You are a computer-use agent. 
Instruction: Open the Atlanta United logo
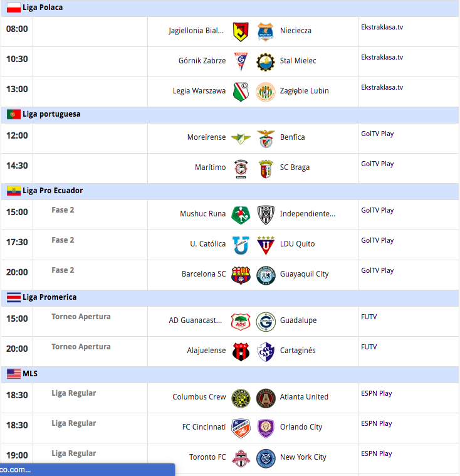pos(266,398)
